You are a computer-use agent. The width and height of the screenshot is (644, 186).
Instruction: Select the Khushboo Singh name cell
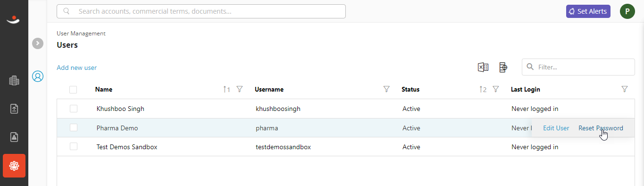point(120,109)
